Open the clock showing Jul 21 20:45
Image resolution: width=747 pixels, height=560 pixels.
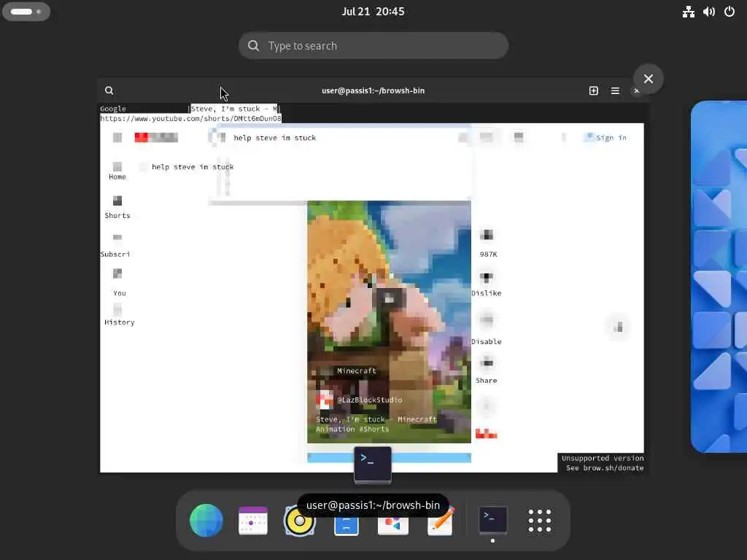[373, 12]
